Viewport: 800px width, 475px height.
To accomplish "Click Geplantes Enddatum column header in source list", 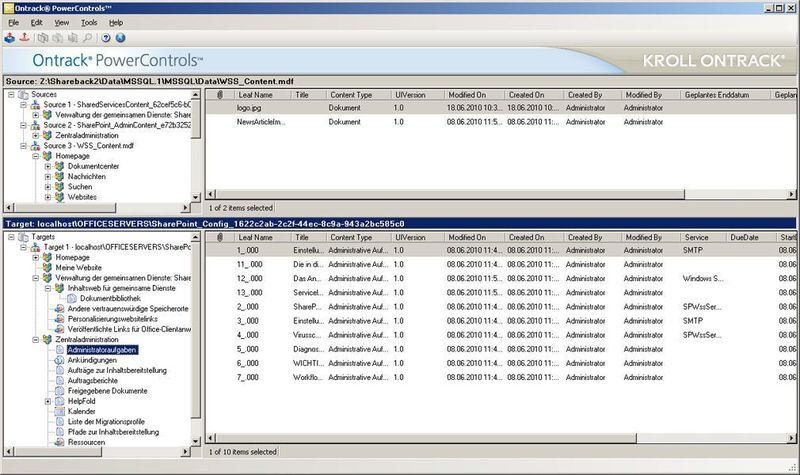I will (x=724, y=95).
